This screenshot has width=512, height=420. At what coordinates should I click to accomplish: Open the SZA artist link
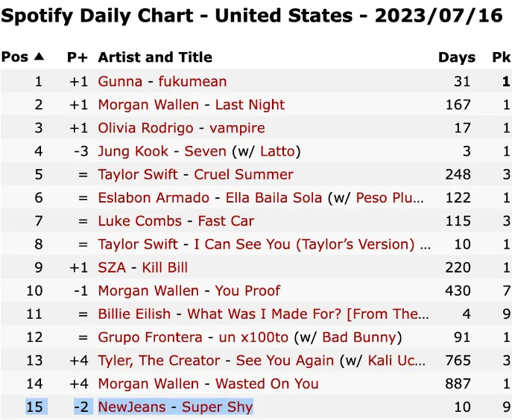pos(112,267)
